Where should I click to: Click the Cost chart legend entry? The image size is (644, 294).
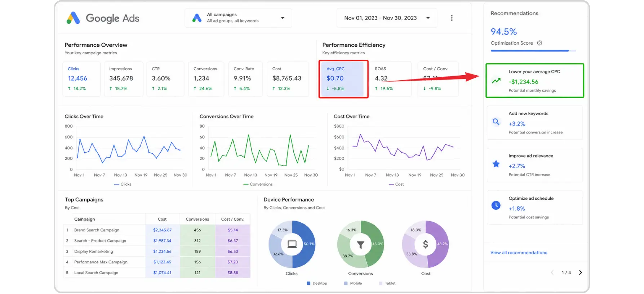(x=396, y=184)
